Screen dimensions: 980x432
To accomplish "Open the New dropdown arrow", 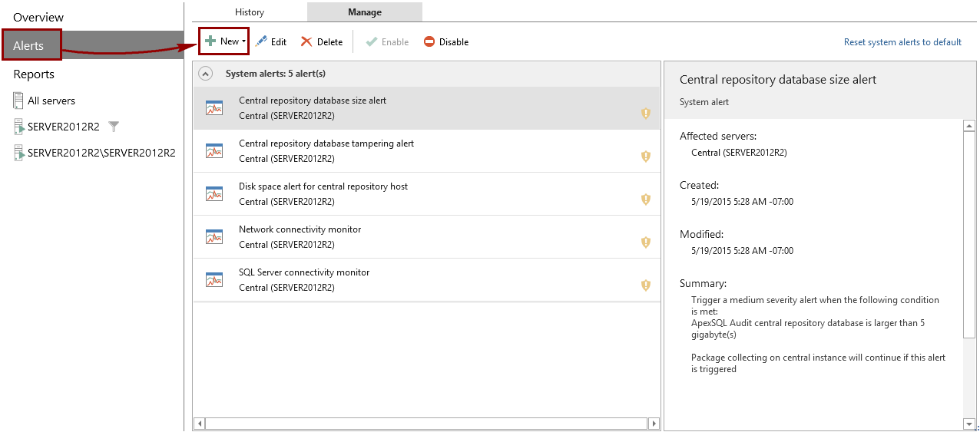I will tap(243, 42).
